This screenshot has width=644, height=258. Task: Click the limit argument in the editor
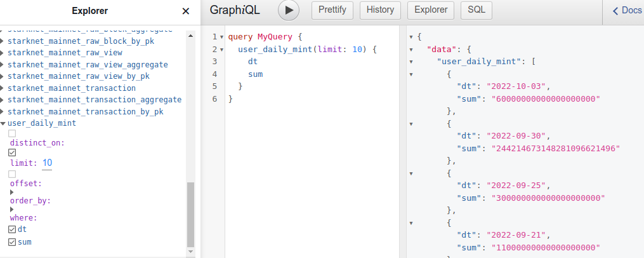pyautogui.click(x=330, y=50)
